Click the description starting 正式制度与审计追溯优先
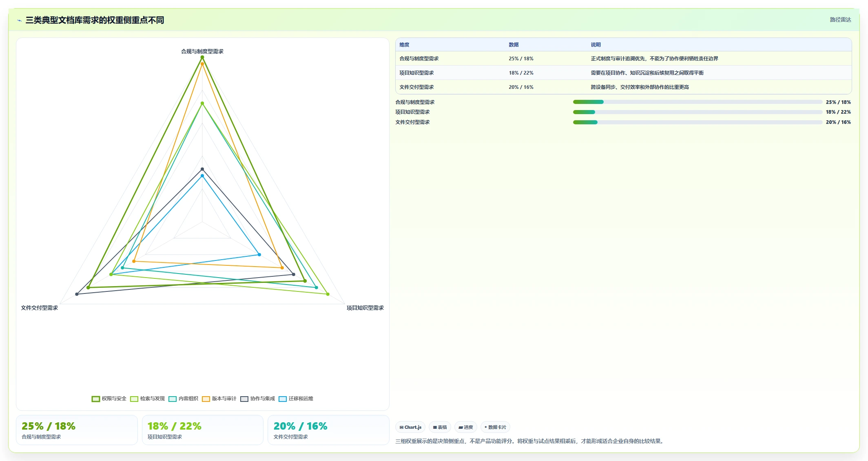Screen dimensions: 868x461 (x=654, y=59)
